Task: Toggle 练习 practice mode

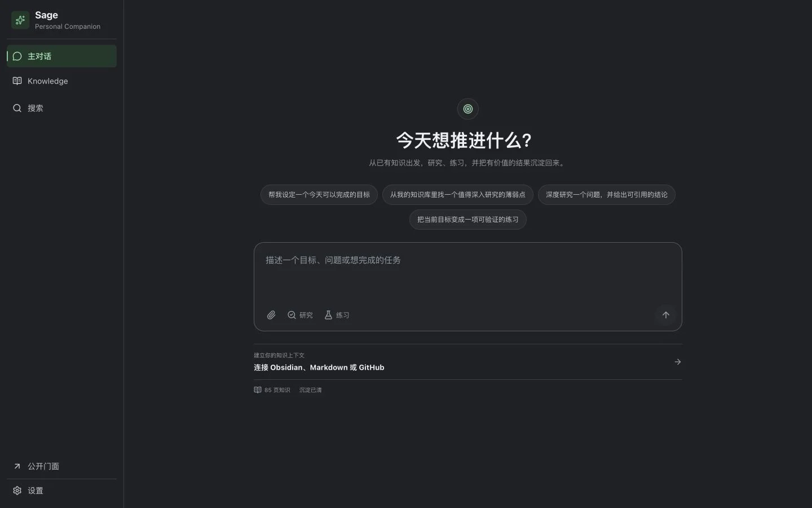Action: tap(337, 315)
